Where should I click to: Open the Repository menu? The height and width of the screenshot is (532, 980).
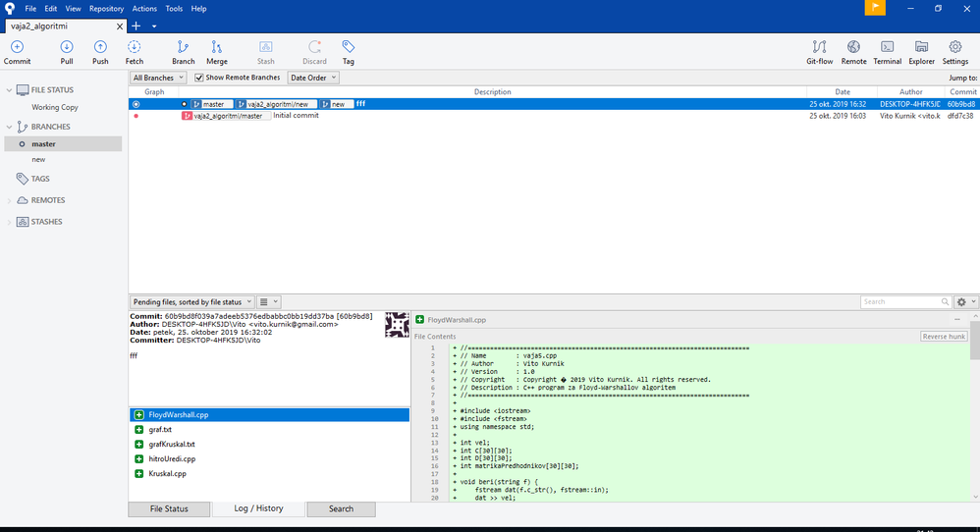click(x=106, y=9)
